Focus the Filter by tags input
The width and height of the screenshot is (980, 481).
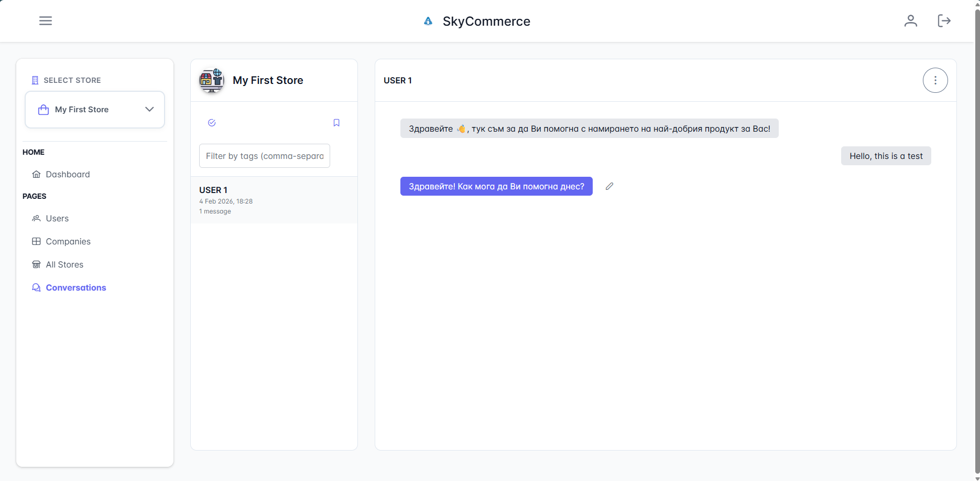(x=265, y=156)
